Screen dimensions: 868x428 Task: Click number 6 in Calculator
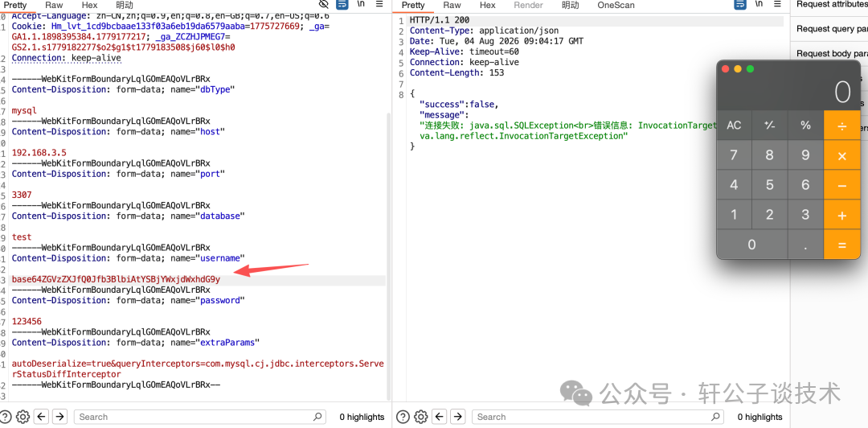point(805,185)
